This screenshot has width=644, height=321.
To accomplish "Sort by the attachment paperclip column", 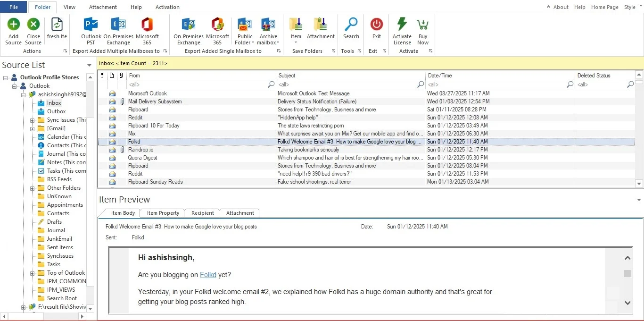I will [x=121, y=76].
